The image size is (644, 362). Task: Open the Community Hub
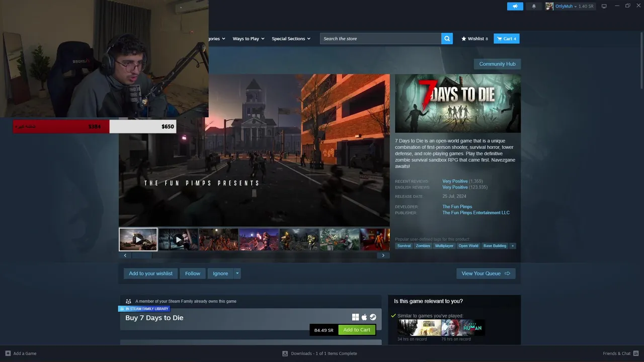497,64
